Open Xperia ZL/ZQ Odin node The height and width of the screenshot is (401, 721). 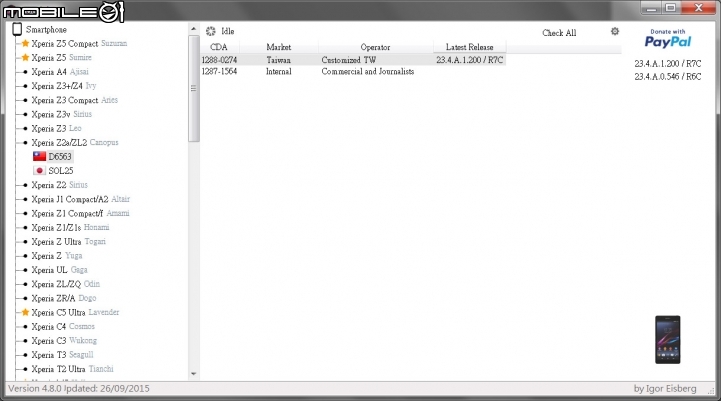coord(66,284)
